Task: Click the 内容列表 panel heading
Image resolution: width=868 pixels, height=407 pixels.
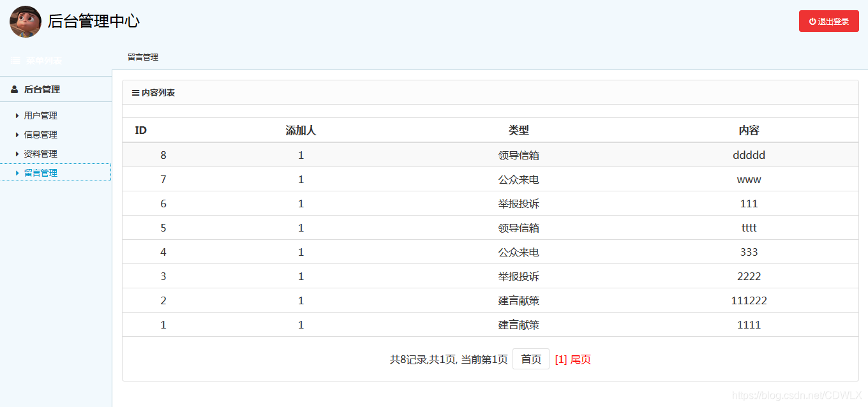Action: click(158, 93)
